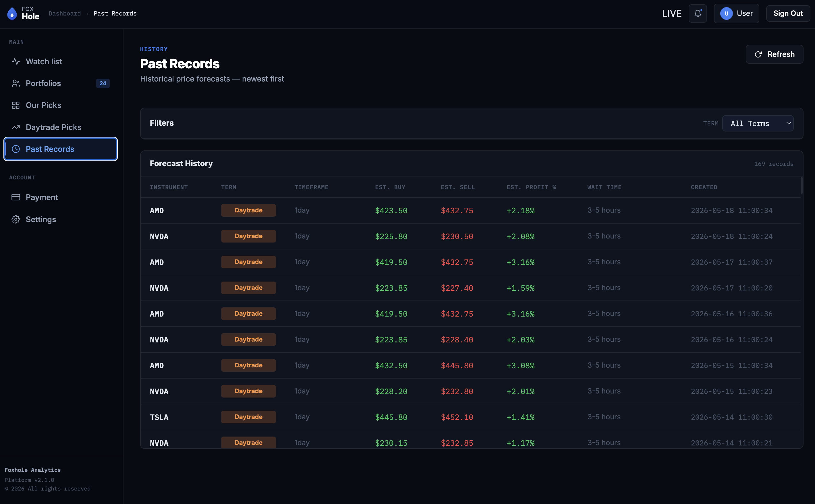Click the Fox Hole droplet logo

coord(12,13)
